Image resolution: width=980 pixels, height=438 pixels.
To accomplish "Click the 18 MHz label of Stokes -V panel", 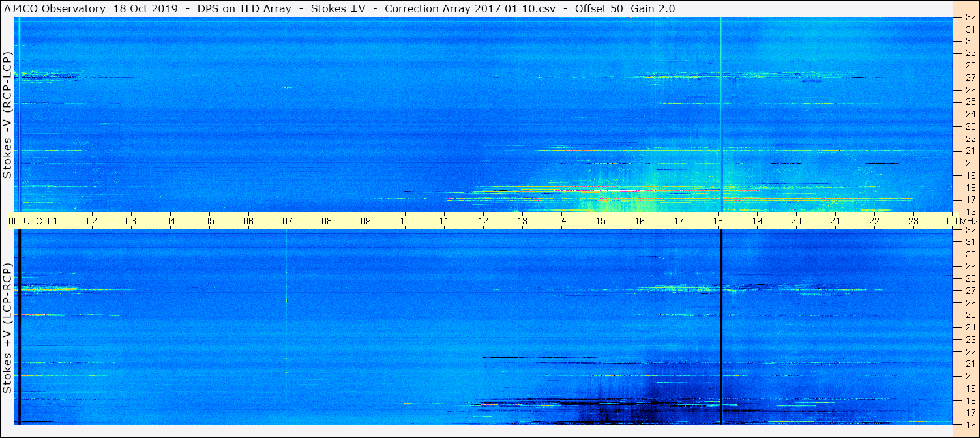I will (x=970, y=187).
